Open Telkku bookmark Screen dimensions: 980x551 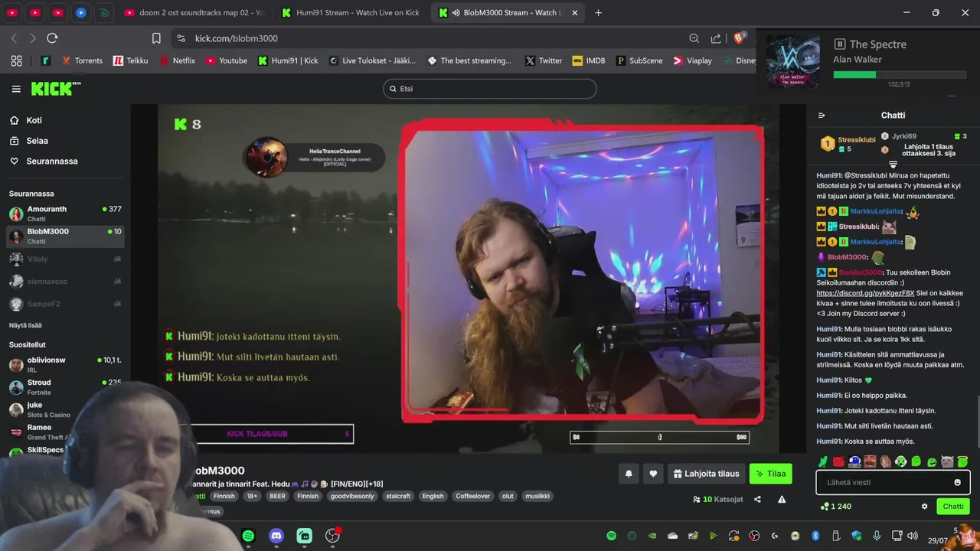(x=131, y=60)
